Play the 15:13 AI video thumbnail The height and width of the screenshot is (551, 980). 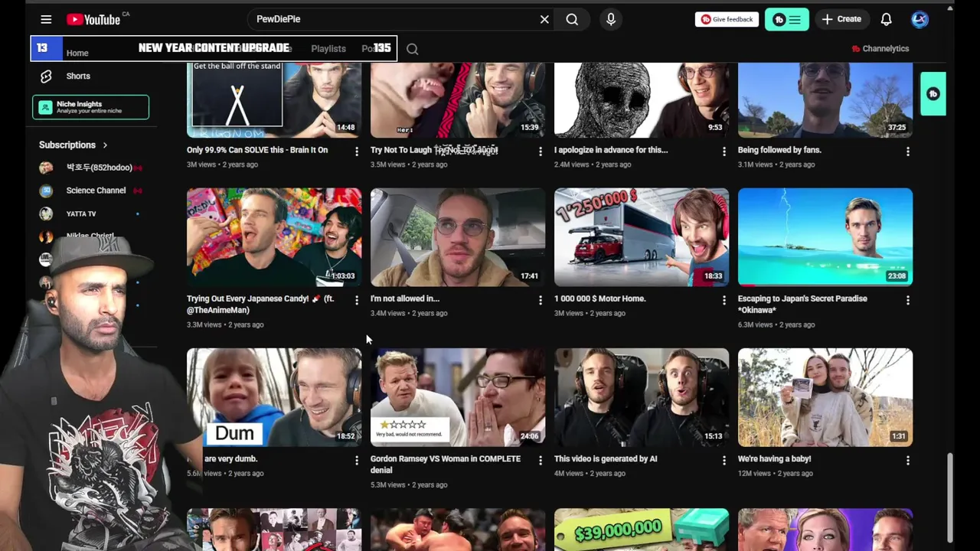click(x=642, y=397)
